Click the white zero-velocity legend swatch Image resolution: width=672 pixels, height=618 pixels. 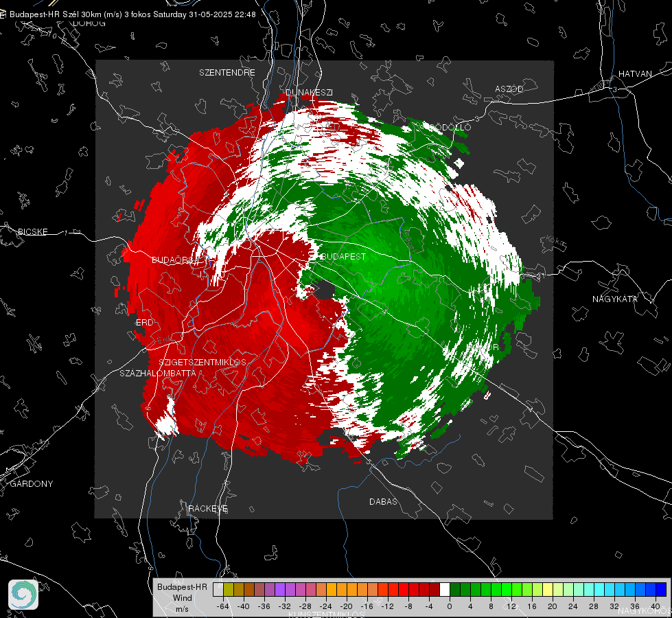[445, 589]
